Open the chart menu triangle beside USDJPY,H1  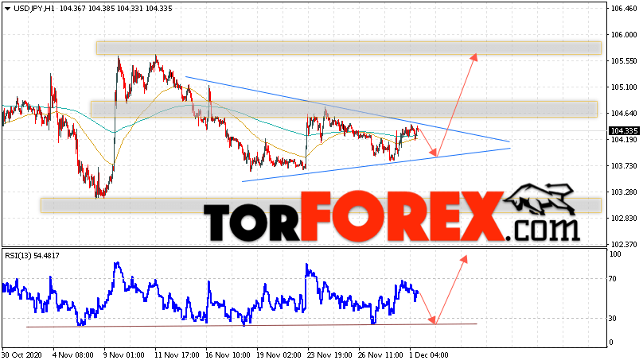coord(8,9)
